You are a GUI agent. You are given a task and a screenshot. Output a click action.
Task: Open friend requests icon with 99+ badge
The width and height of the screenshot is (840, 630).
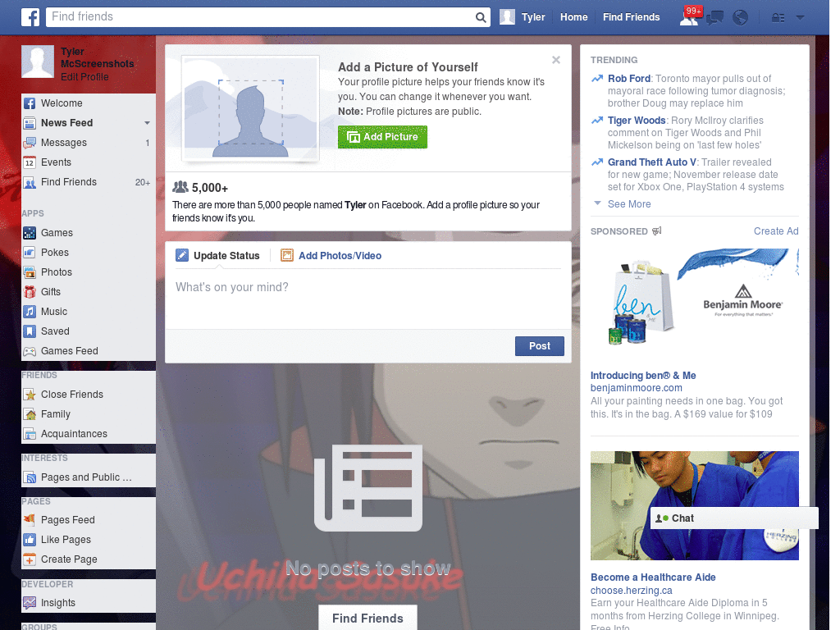point(689,17)
